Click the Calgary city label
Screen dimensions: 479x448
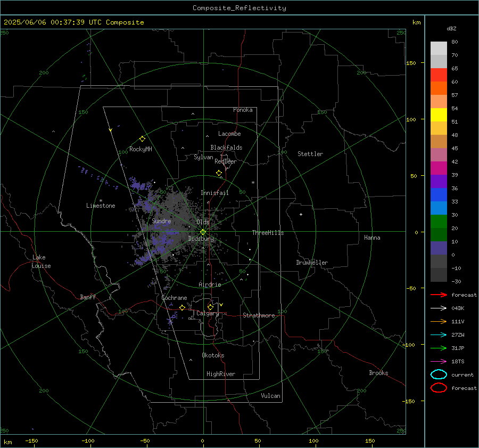click(208, 313)
